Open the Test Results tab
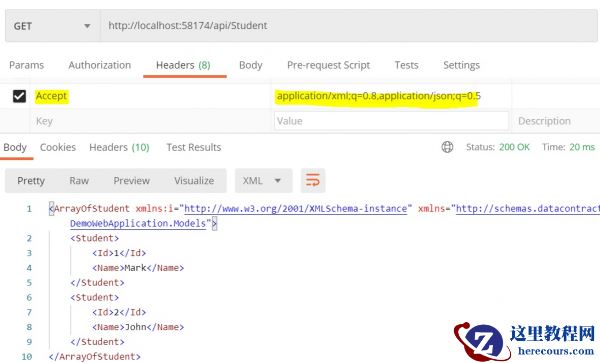The height and width of the screenshot is (363, 600). [x=194, y=147]
